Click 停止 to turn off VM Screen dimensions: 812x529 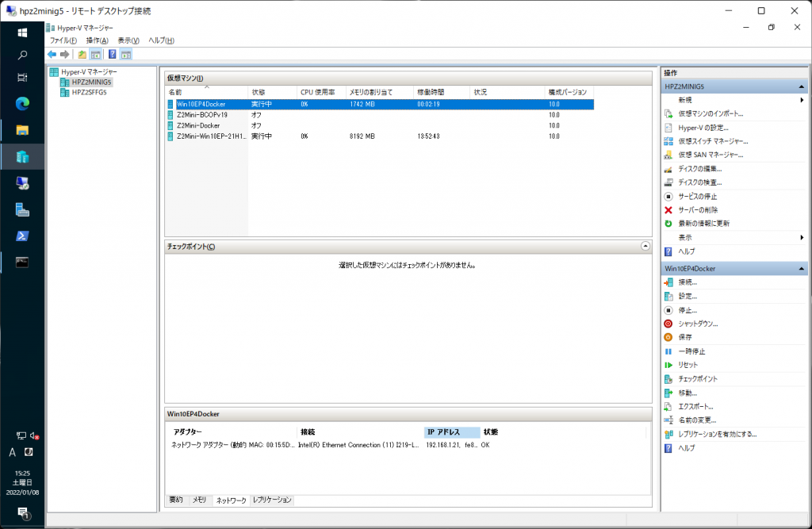(688, 310)
